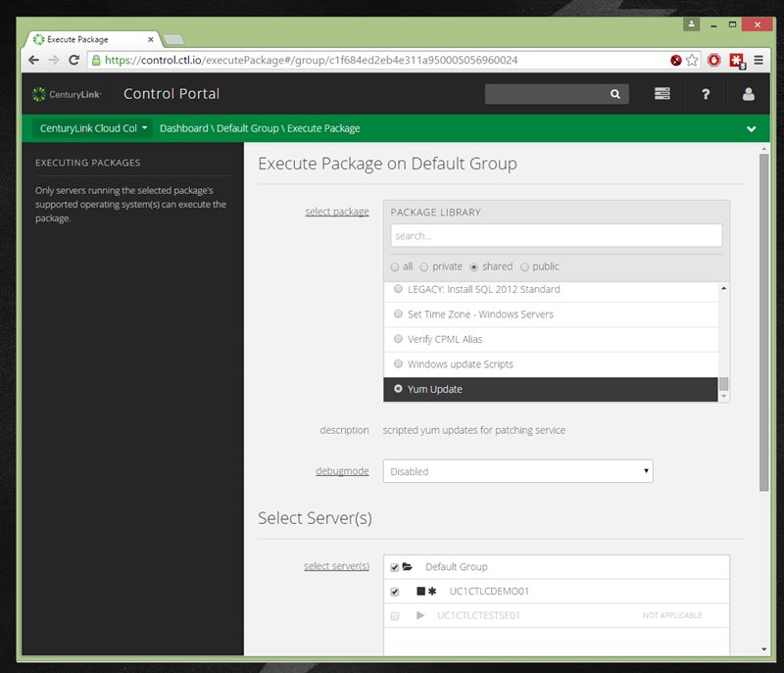Open the debugmode Disabled dropdown
This screenshot has height=673, width=784.
point(518,471)
